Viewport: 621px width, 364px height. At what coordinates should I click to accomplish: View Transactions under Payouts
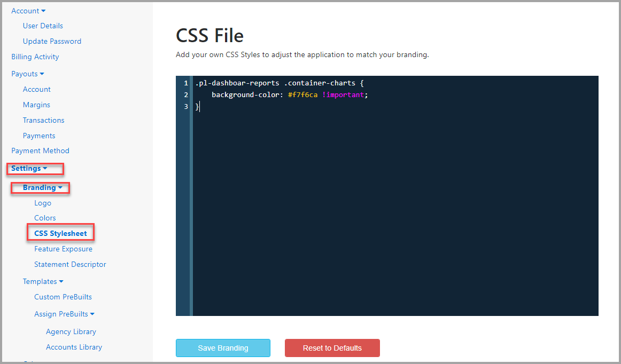pyautogui.click(x=44, y=120)
